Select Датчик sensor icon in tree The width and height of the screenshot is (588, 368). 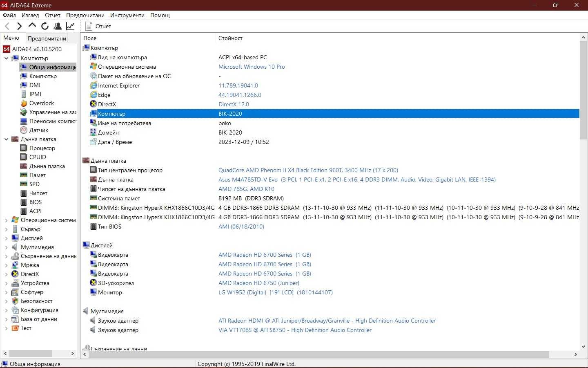point(24,130)
